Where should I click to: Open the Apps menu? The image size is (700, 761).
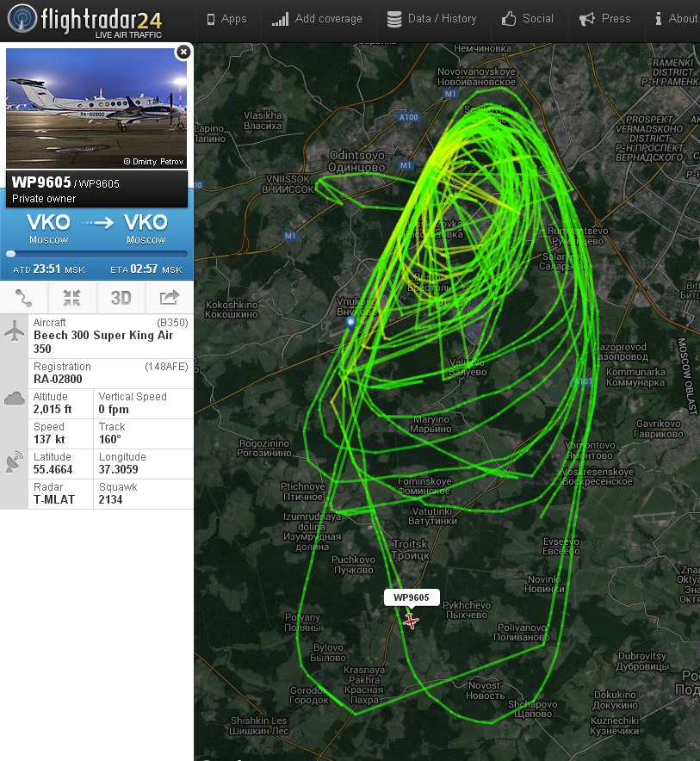[226, 19]
